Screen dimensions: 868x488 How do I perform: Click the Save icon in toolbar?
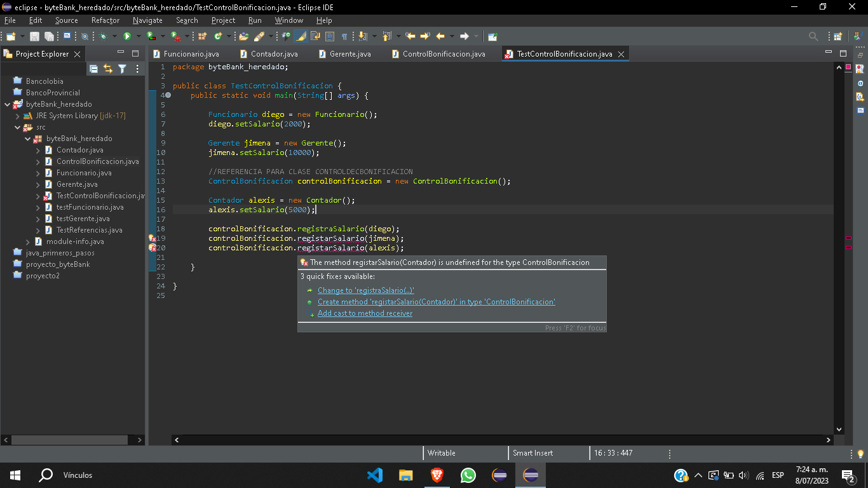(x=34, y=36)
